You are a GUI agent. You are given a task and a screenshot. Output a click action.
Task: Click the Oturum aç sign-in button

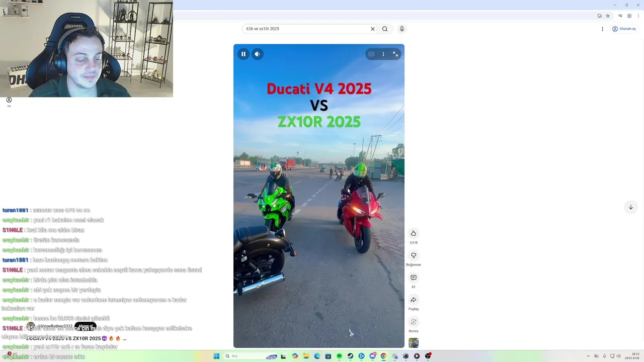tap(624, 29)
